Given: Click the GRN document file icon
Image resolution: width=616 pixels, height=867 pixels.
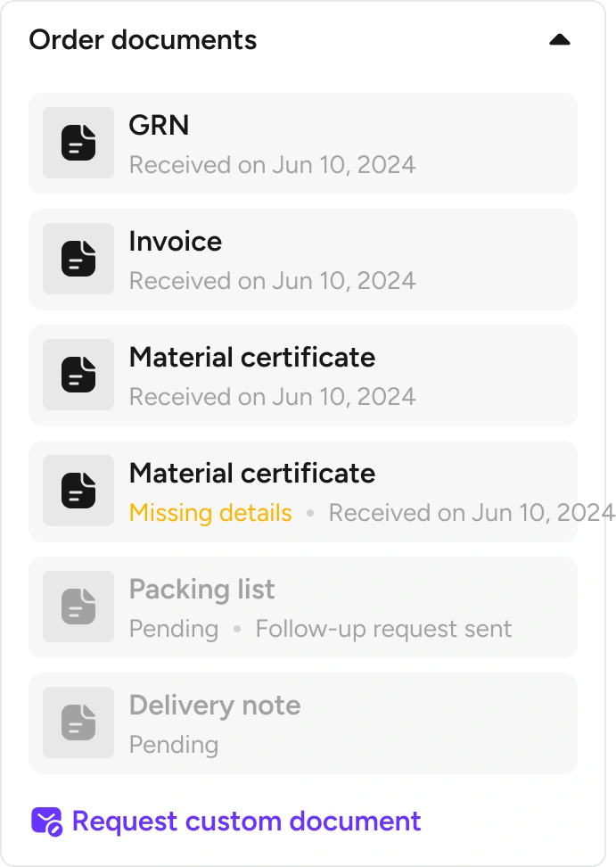Looking at the screenshot, I should pyautogui.click(x=78, y=143).
